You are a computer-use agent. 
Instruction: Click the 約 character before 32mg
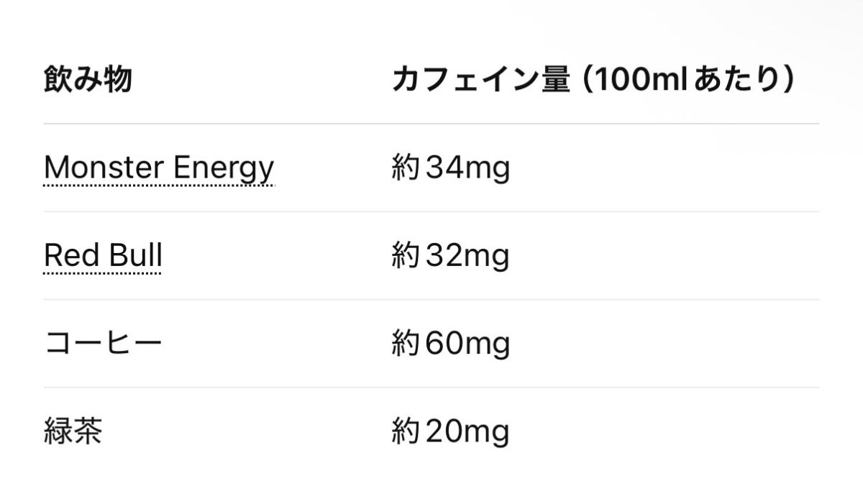coord(406,257)
